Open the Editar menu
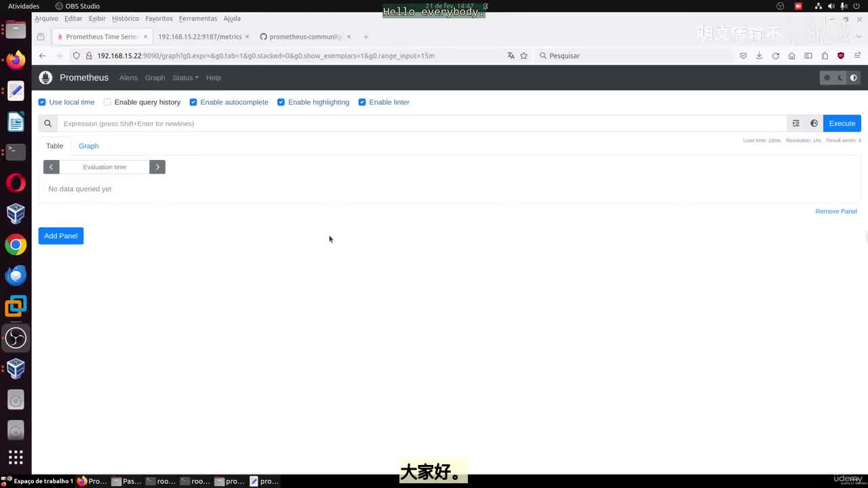 point(73,18)
